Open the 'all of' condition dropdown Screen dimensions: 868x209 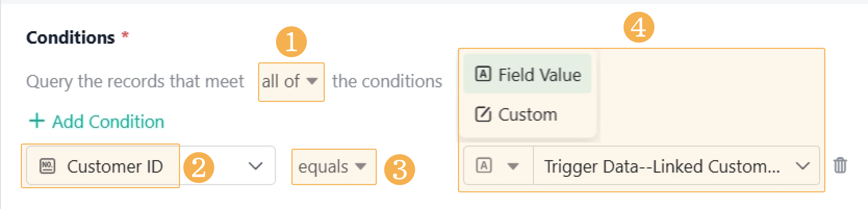[291, 82]
